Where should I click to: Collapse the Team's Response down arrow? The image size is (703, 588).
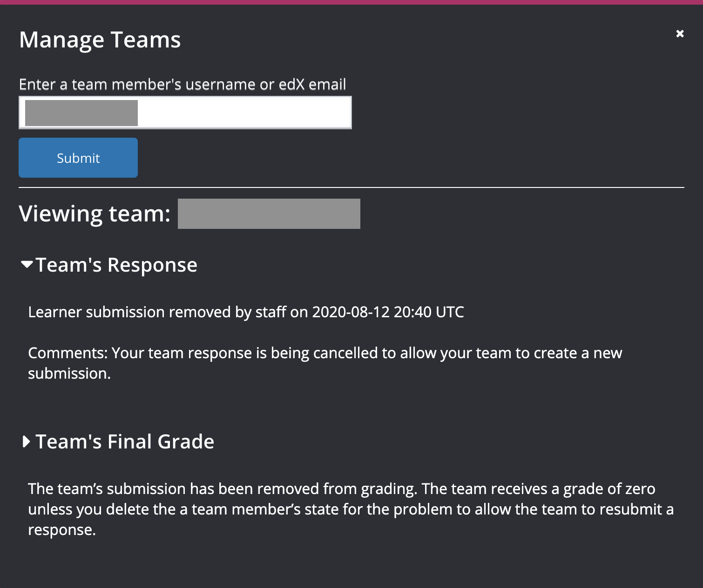point(27,265)
